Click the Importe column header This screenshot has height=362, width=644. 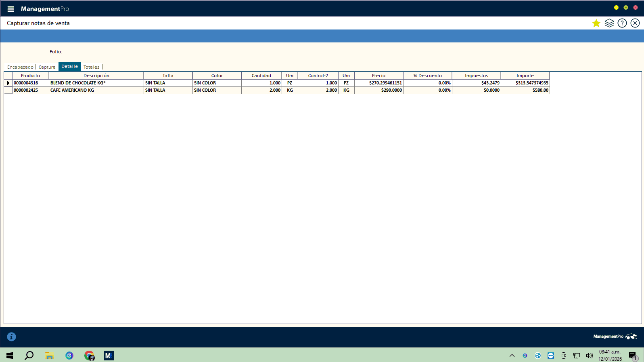point(525,76)
